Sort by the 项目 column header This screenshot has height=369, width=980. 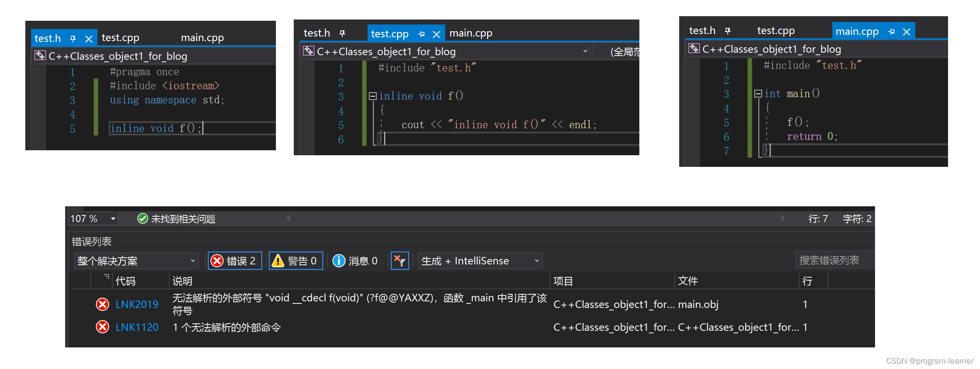[563, 281]
